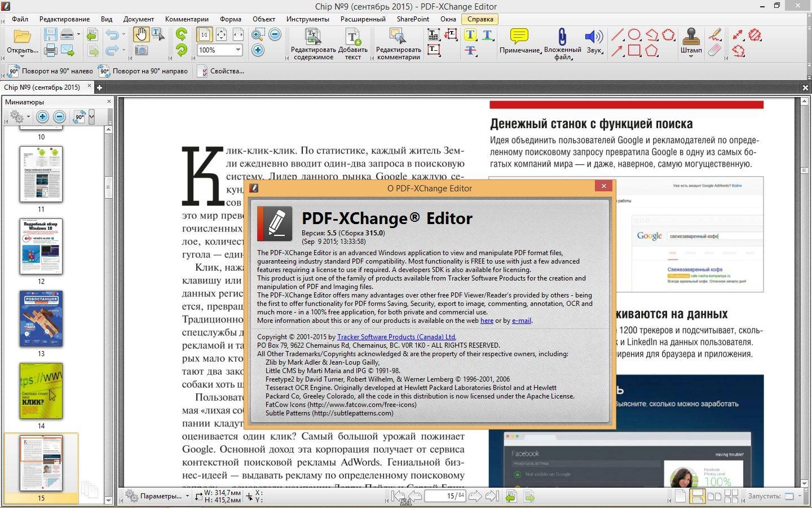Open the Инструменты menu
This screenshot has height=508, width=812.
tap(307, 19)
